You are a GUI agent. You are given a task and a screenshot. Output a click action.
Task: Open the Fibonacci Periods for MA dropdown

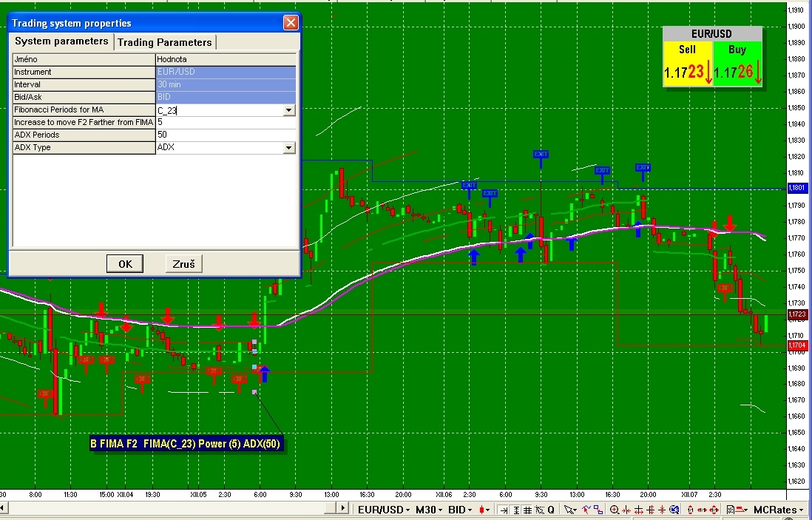click(x=288, y=110)
